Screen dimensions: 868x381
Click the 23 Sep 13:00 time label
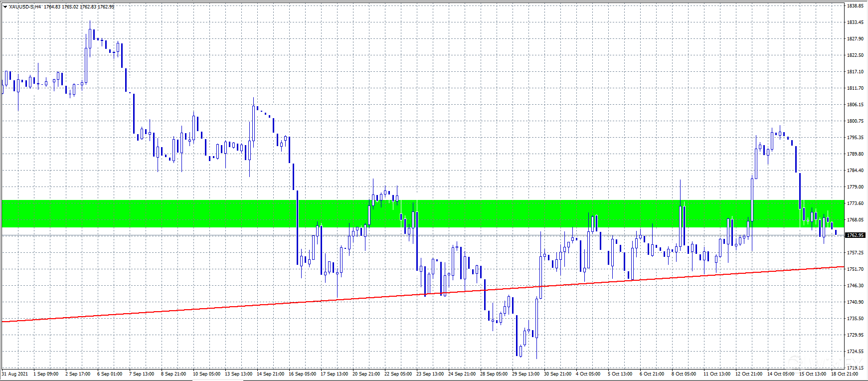[x=430, y=374]
